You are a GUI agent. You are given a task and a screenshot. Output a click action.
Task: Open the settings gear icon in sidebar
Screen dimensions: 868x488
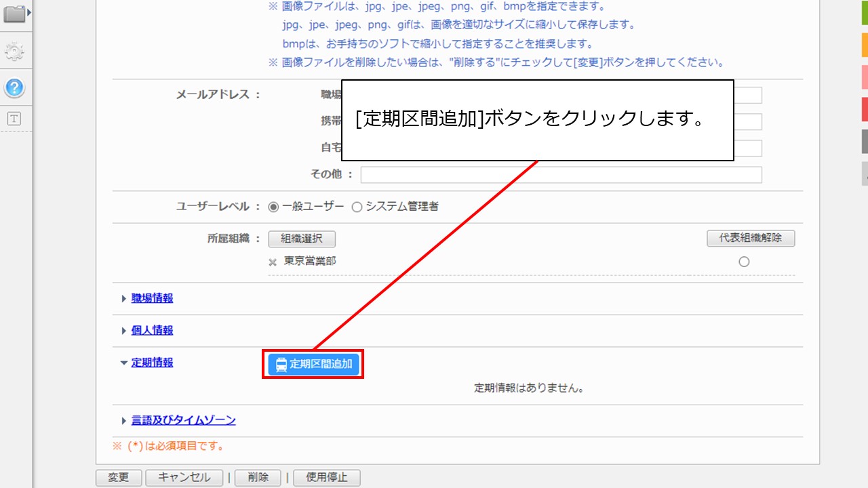coord(15,51)
